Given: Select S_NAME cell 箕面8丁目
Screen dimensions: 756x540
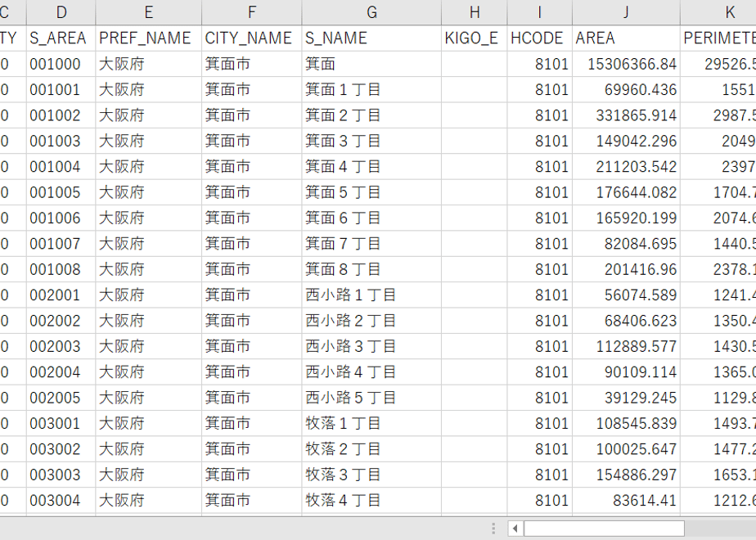Looking at the screenshot, I should (x=371, y=269).
